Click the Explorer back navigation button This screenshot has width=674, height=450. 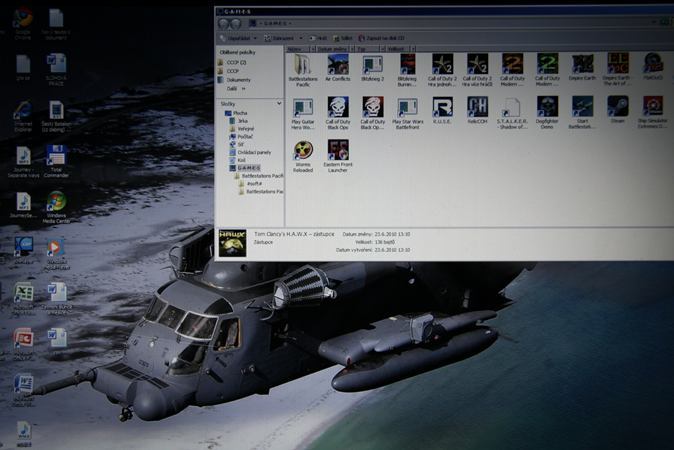coord(224,24)
